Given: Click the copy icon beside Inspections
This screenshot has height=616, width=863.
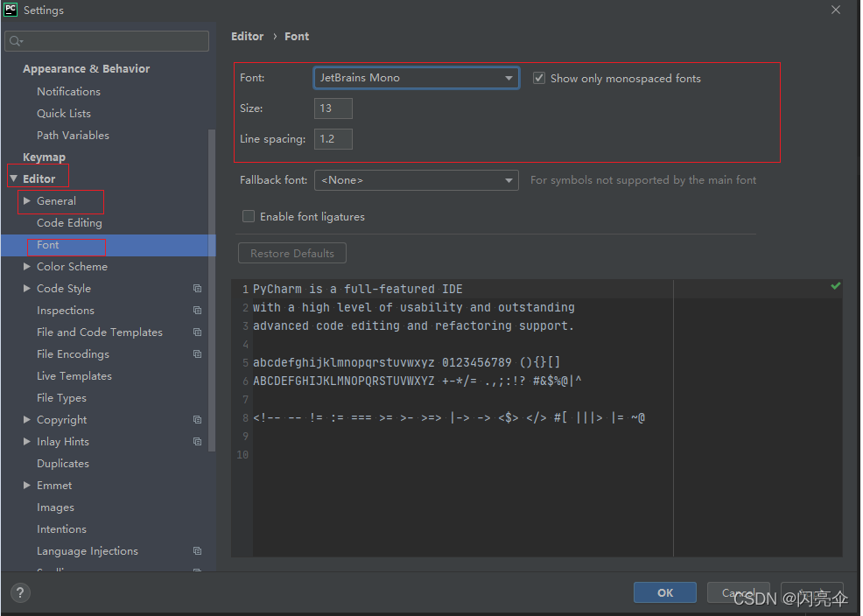Looking at the screenshot, I should point(197,311).
